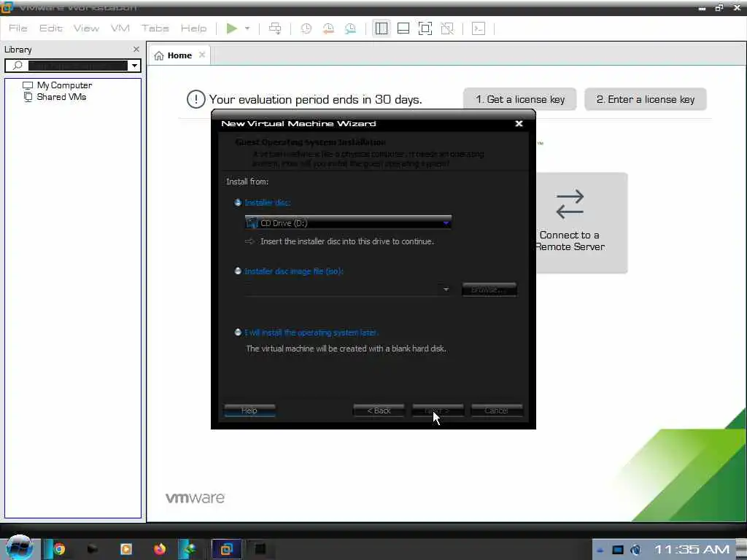This screenshot has width=747, height=560.
Task: Click the Help button in wizard
Action: 249,410
